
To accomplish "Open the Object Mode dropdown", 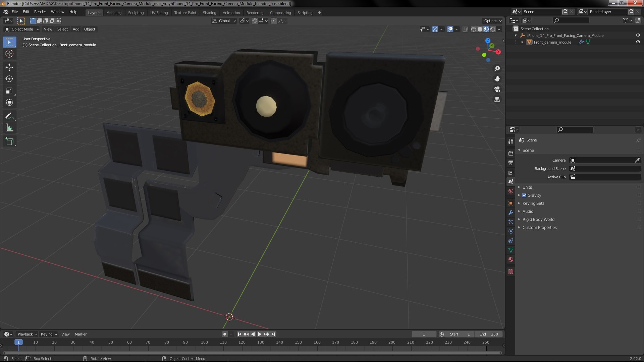I will pyautogui.click(x=22, y=29).
